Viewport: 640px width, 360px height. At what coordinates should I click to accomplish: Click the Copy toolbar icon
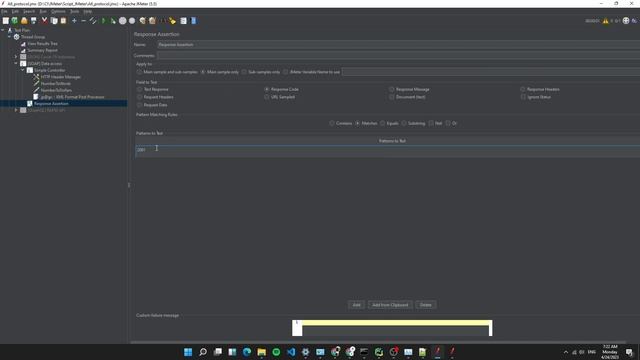tap(54, 20)
